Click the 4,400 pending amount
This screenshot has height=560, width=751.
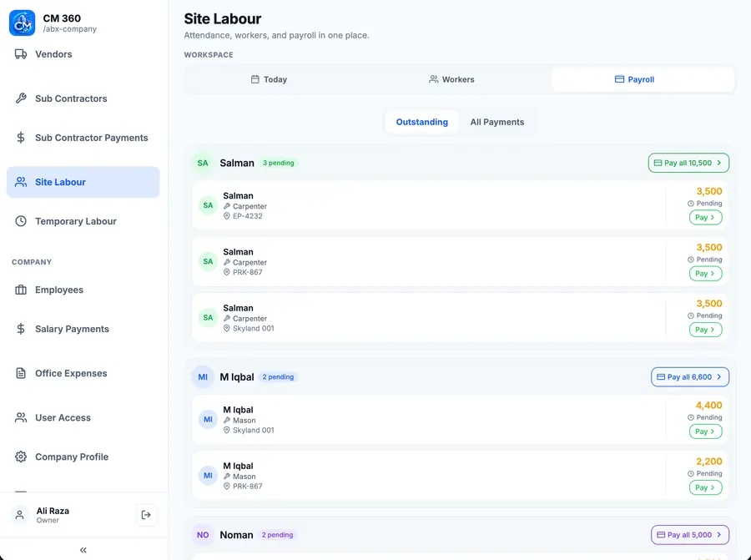tap(708, 406)
